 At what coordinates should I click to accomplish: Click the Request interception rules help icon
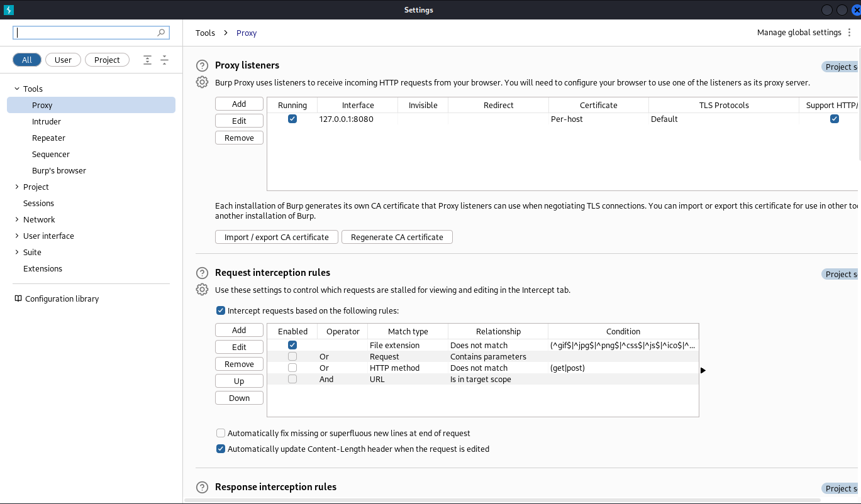click(x=202, y=273)
